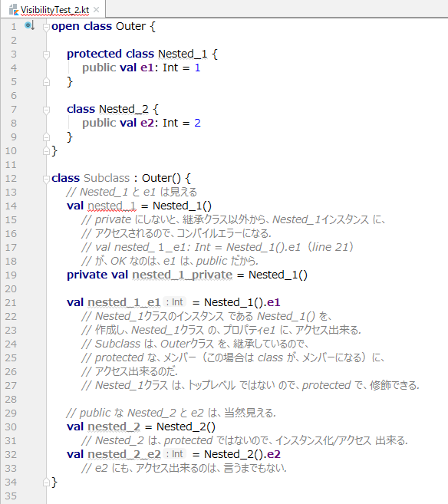Click fold end marker on line 10
This screenshot has height=504, width=448.
click(46, 151)
